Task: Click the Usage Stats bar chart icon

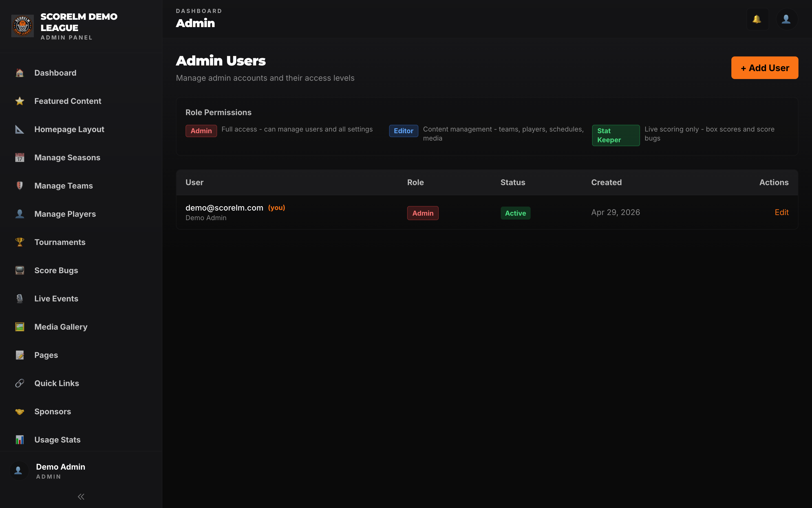Action: click(x=20, y=440)
